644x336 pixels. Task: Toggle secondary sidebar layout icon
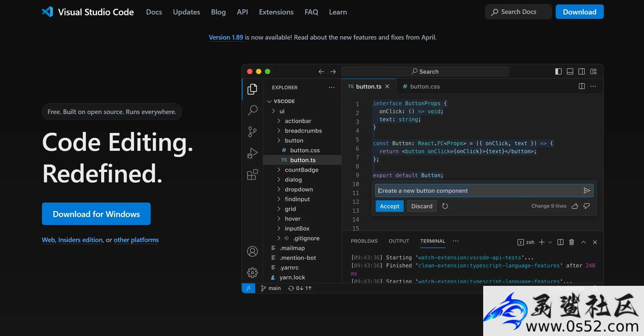point(582,72)
